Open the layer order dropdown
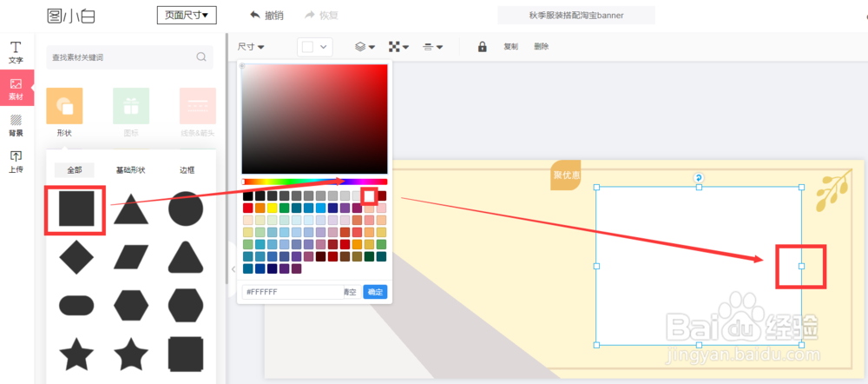This screenshot has width=868, height=384. pos(365,47)
